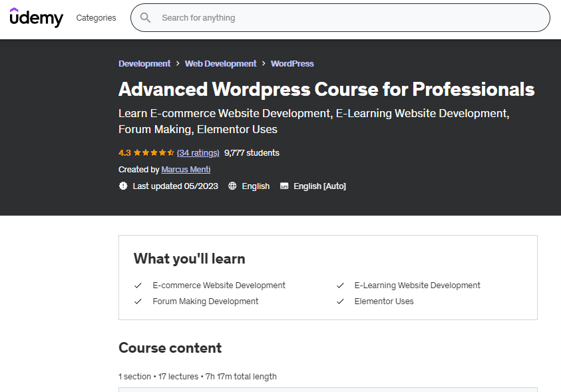This screenshot has height=392, width=561.
Task: Focus the Search for anything field
Action: pyautogui.click(x=346, y=18)
